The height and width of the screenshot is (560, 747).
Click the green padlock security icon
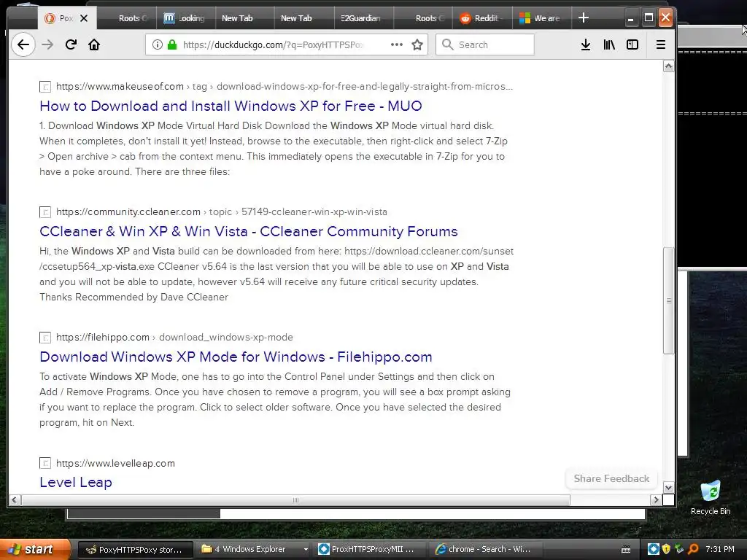coord(172,44)
